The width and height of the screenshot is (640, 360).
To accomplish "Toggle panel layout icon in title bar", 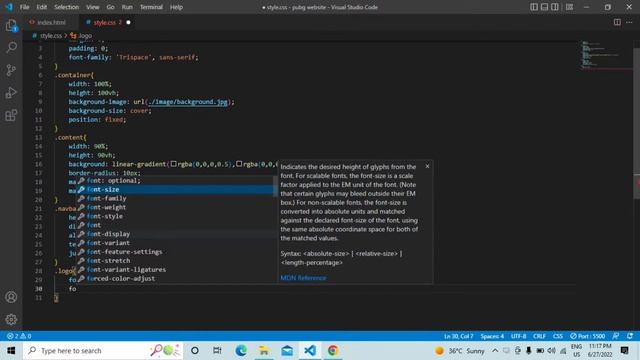I will pyautogui.click(x=544, y=7).
